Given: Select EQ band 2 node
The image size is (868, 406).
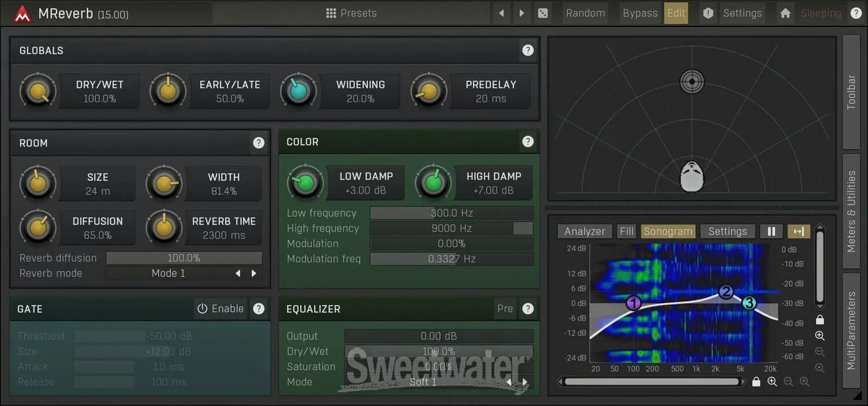Looking at the screenshot, I should tap(726, 292).
